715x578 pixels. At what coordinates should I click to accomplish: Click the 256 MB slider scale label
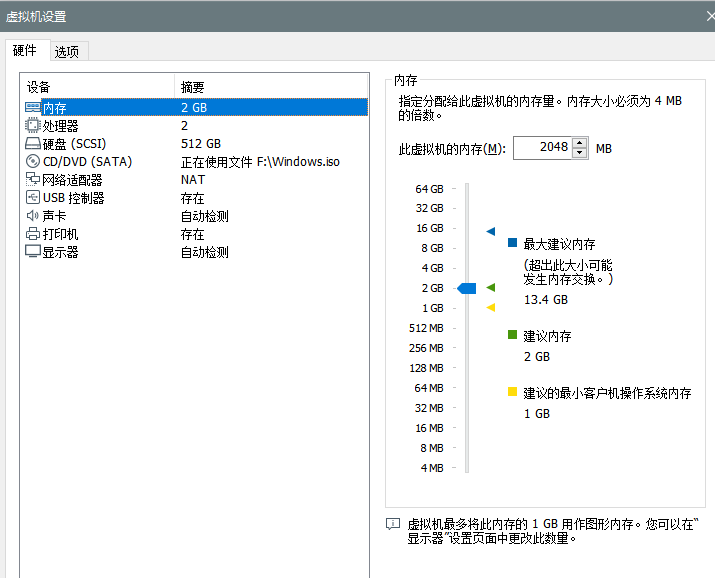point(426,348)
